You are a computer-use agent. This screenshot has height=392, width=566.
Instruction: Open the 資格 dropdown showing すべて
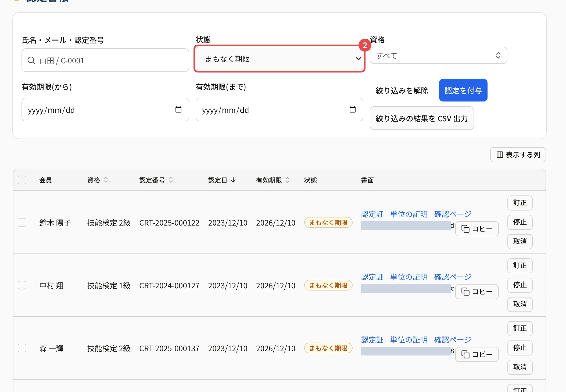(439, 56)
